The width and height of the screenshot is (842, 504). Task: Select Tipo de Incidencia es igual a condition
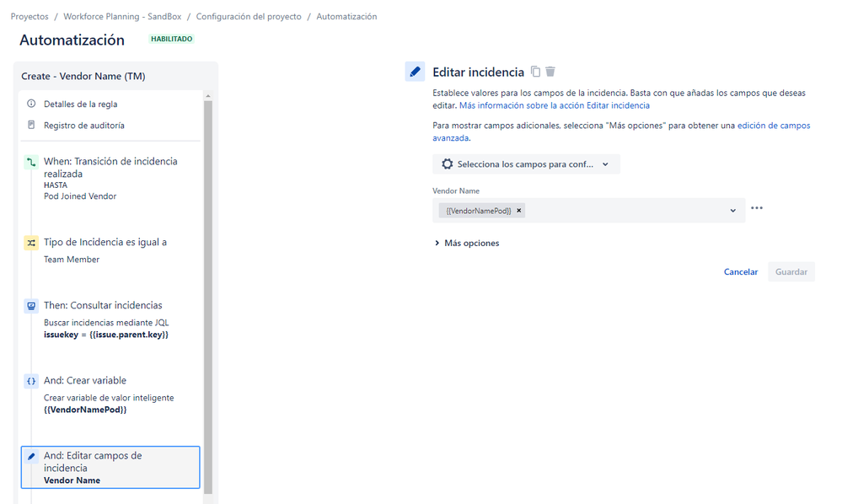pos(110,250)
